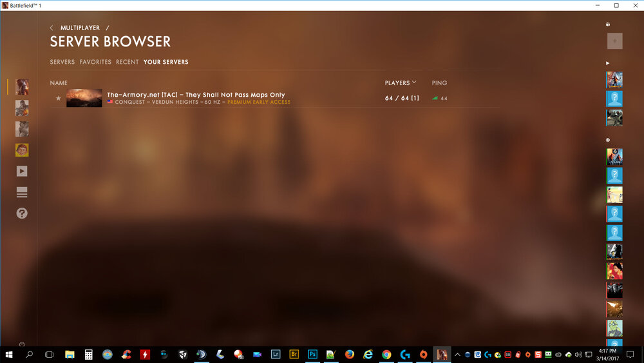
Task: Click the Verdun Heights server map thumbnail
Action: click(84, 98)
